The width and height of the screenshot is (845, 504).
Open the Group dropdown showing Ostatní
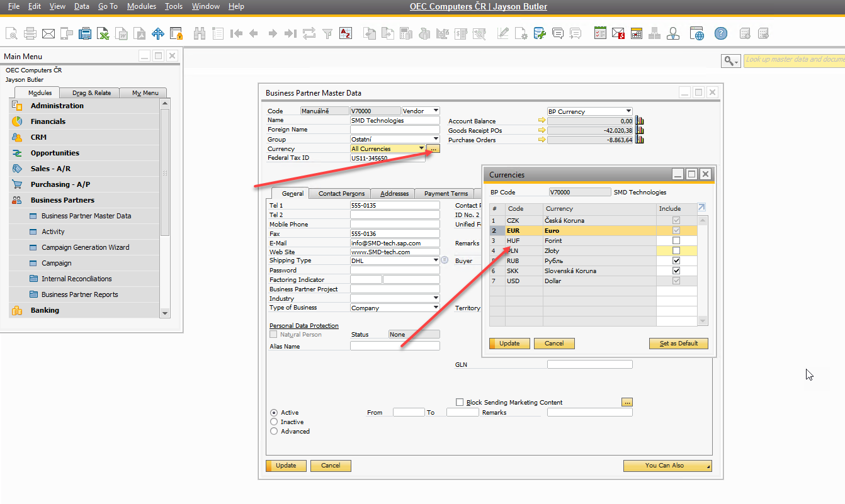(436, 139)
